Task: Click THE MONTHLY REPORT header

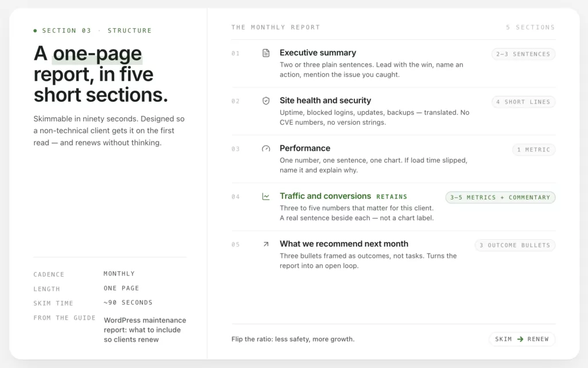Action: (x=276, y=27)
